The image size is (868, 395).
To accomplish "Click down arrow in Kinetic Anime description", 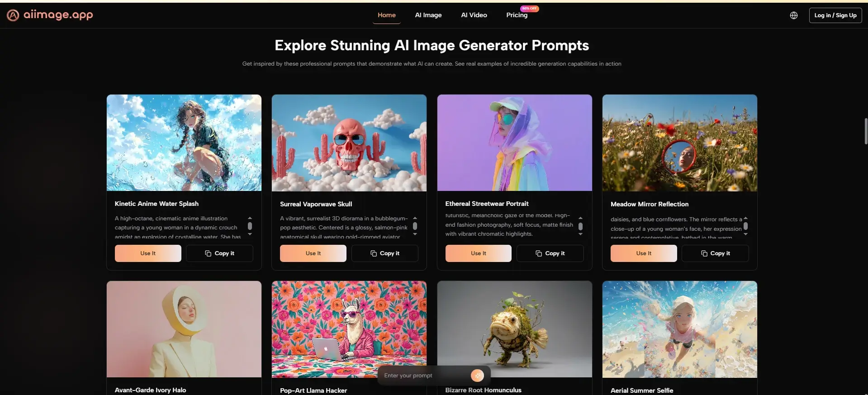I will [x=250, y=234].
